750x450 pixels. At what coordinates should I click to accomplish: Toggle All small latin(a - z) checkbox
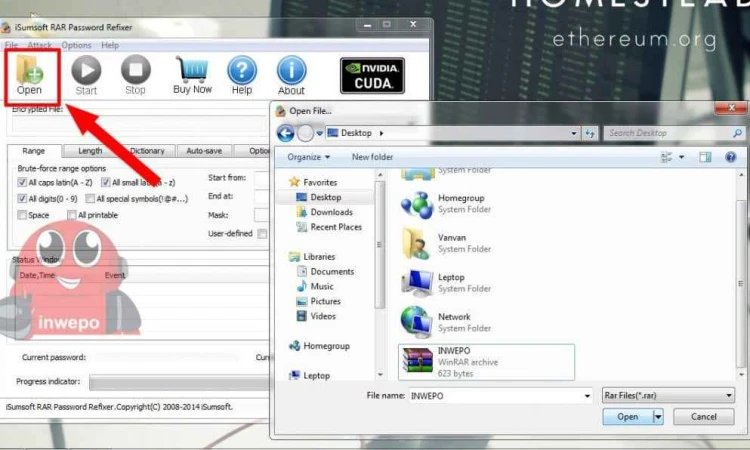click(x=105, y=182)
